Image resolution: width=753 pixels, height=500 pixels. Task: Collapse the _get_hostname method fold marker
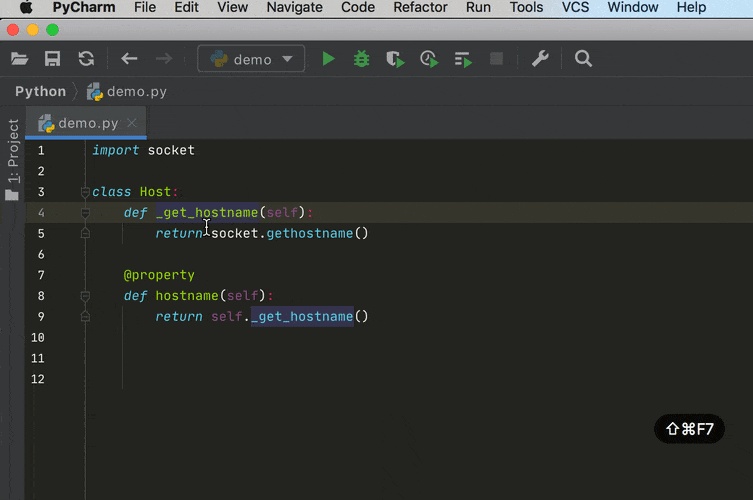click(85, 213)
